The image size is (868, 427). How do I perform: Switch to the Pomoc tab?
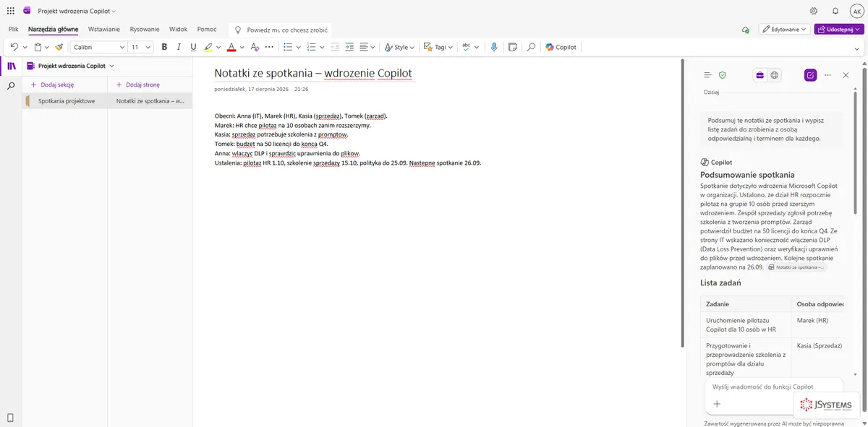[x=207, y=30]
